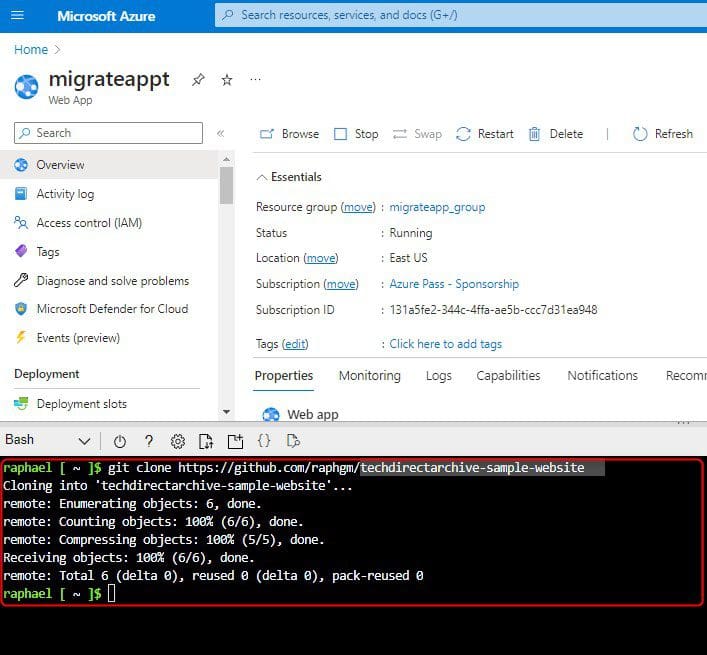Open Azure Pass - Sponsorship subscription
The image size is (707, 655).
click(x=454, y=284)
